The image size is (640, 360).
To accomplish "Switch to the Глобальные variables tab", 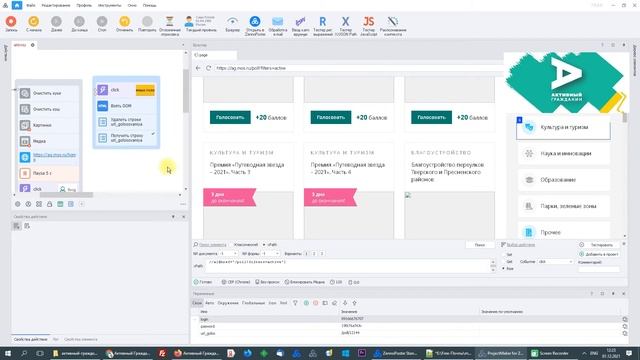I will (x=253, y=303).
